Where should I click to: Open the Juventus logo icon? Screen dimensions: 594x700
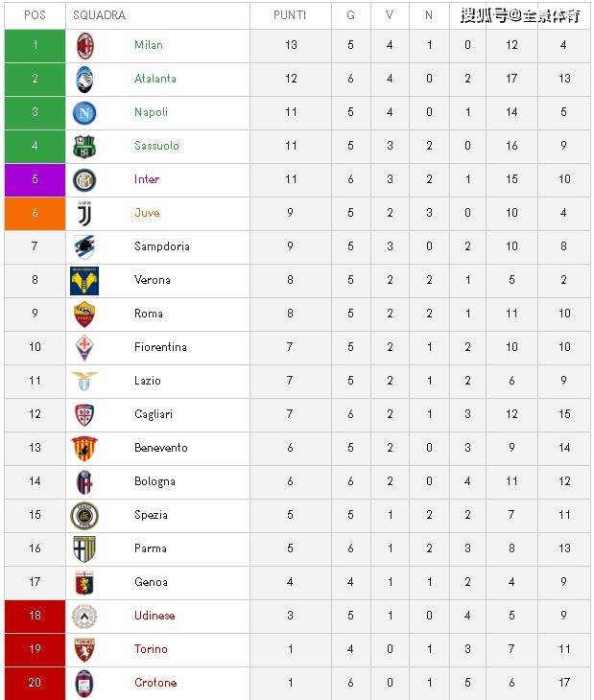(84, 213)
